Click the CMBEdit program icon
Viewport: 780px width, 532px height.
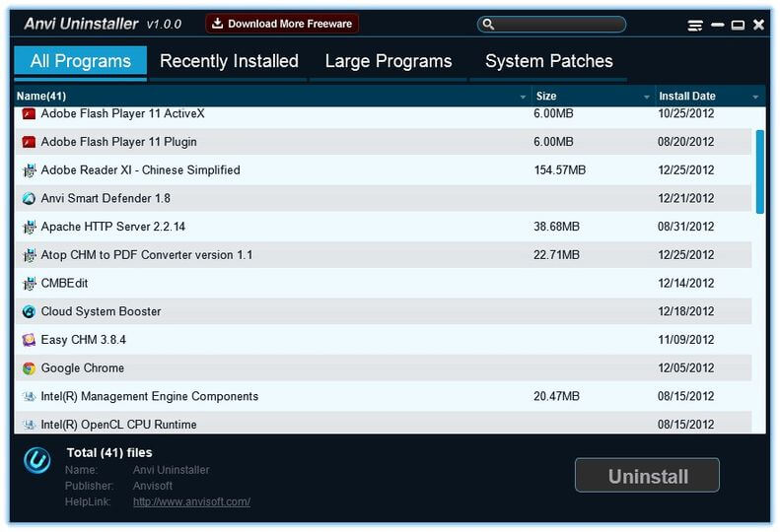29,284
